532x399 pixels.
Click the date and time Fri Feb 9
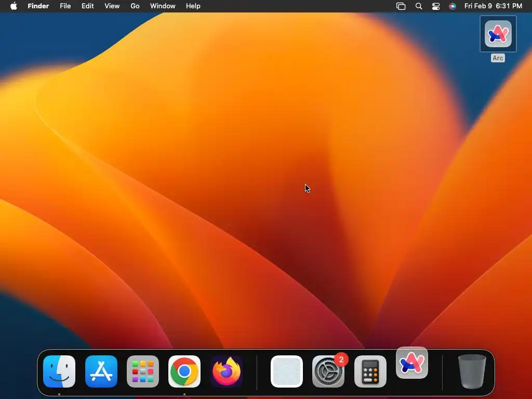click(493, 6)
